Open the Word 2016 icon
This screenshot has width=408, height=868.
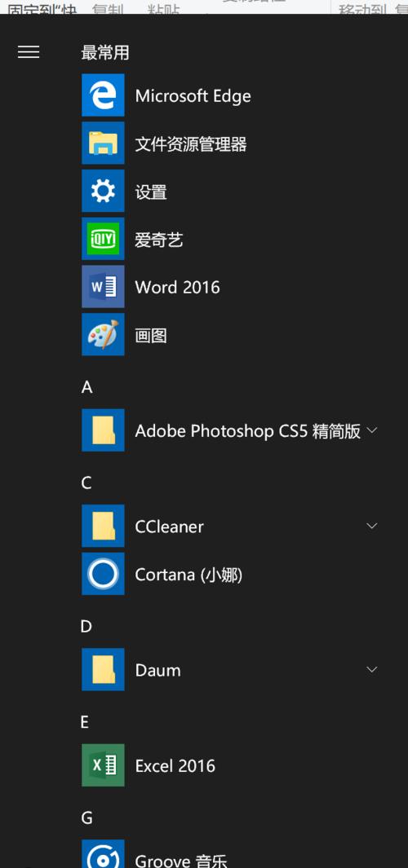pos(103,287)
